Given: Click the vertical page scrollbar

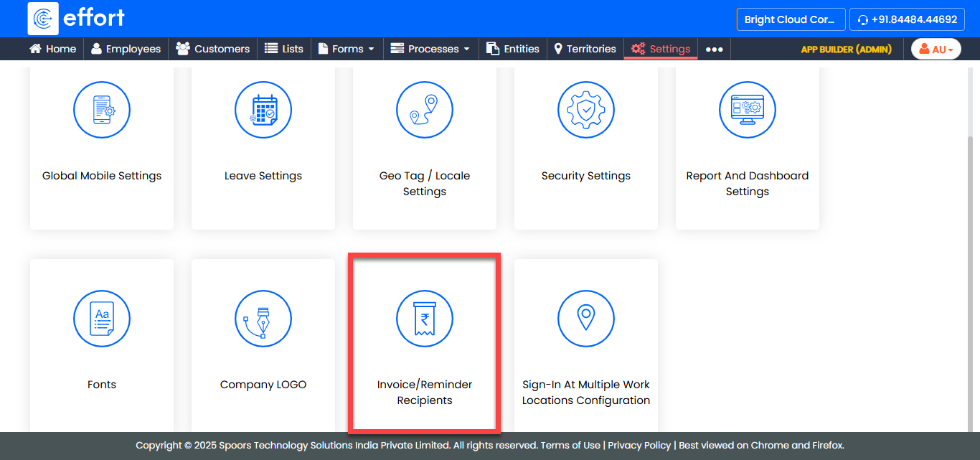Looking at the screenshot, I should pos(974,215).
